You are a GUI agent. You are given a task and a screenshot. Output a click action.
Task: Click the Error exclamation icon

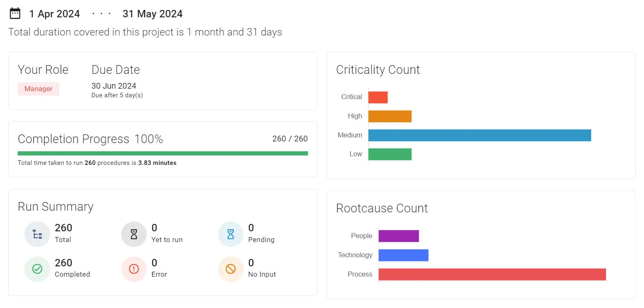134,269
